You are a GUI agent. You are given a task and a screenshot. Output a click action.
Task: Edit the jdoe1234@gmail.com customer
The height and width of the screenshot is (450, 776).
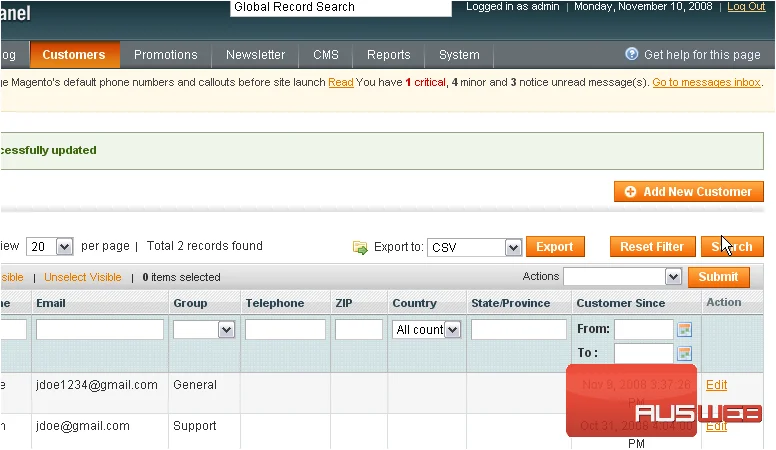[x=716, y=385]
